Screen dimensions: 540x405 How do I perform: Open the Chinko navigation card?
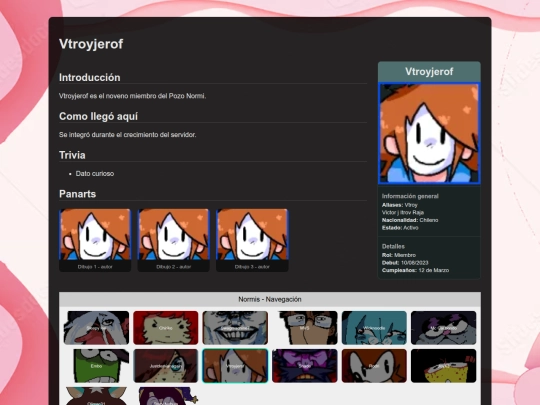click(x=166, y=328)
